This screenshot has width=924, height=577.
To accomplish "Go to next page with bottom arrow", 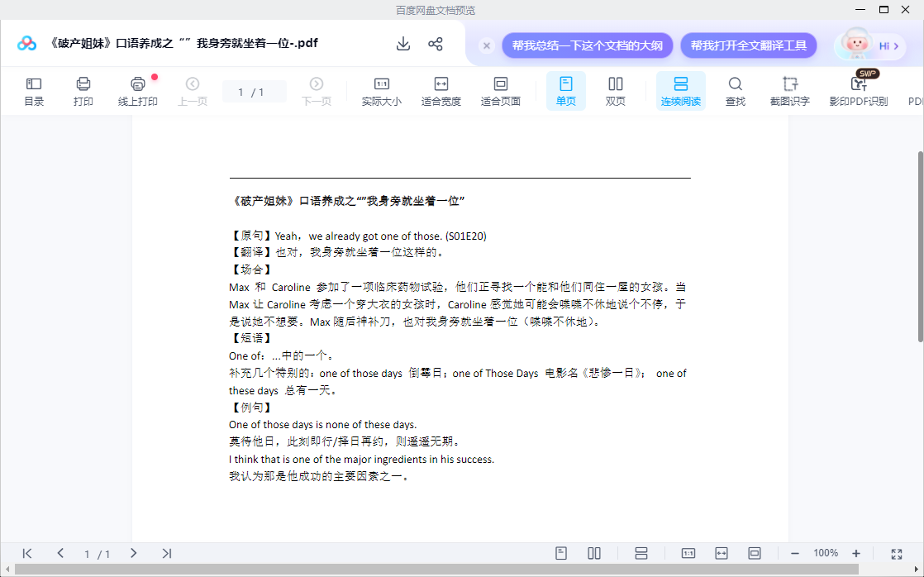I will click(x=133, y=553).
